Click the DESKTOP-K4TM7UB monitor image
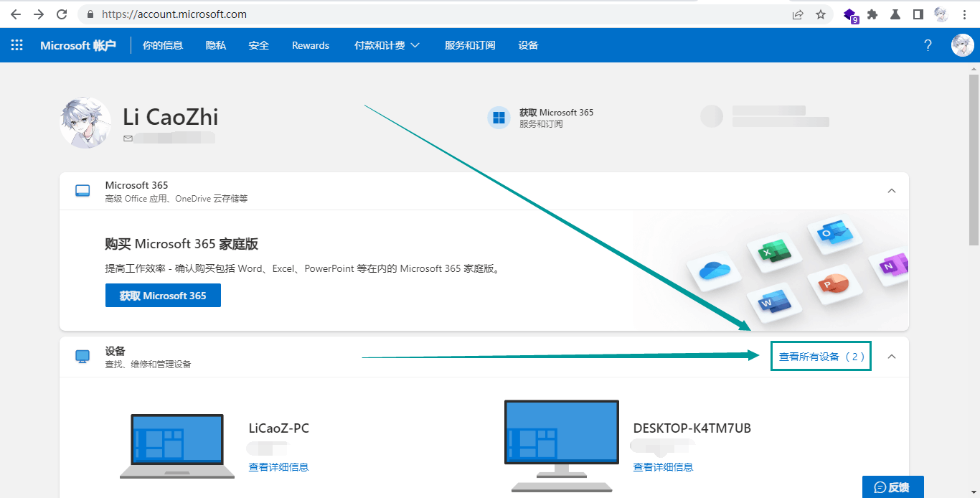The width and height of the screenshot is (980, 498). click(562, 446)
